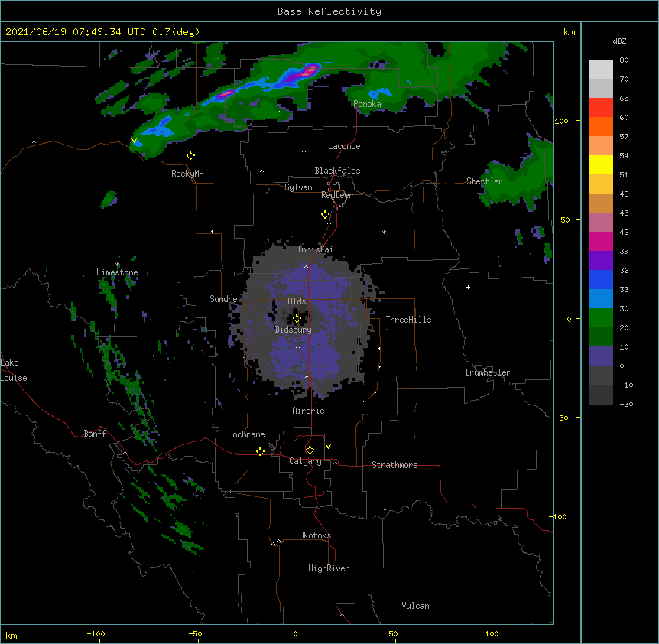This screenshot has height=644, width=659.
Task: Pick the yellow 51-54 dBZ legend swatch
Action: [x=601, y=164]
